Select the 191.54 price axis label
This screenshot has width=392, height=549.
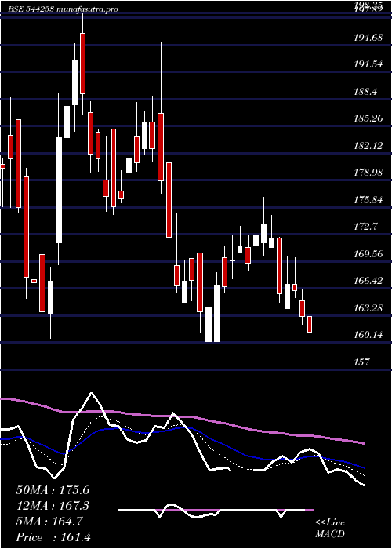[368, 64]
